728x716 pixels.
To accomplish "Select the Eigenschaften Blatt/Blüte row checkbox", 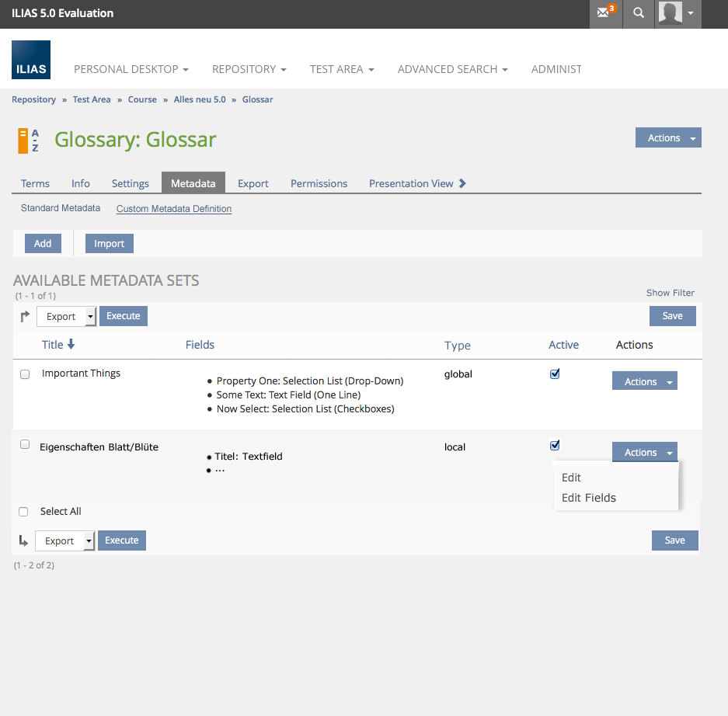I will [25, 444].
